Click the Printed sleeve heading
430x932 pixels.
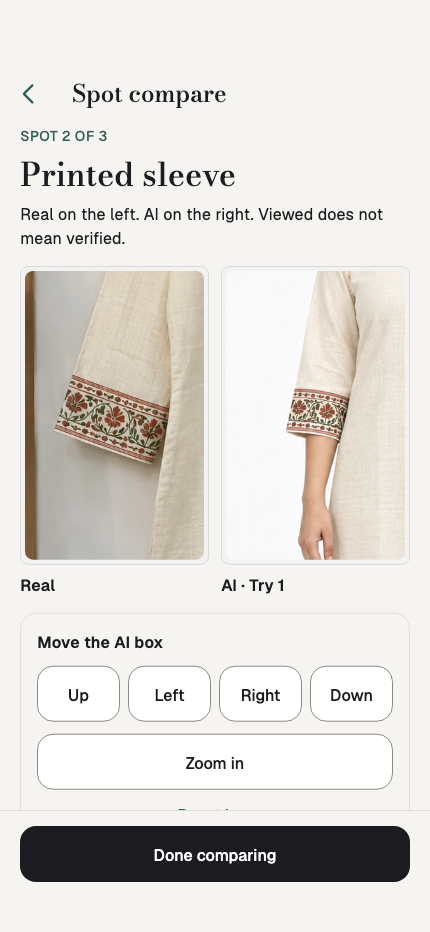click(x=128, y=175)
